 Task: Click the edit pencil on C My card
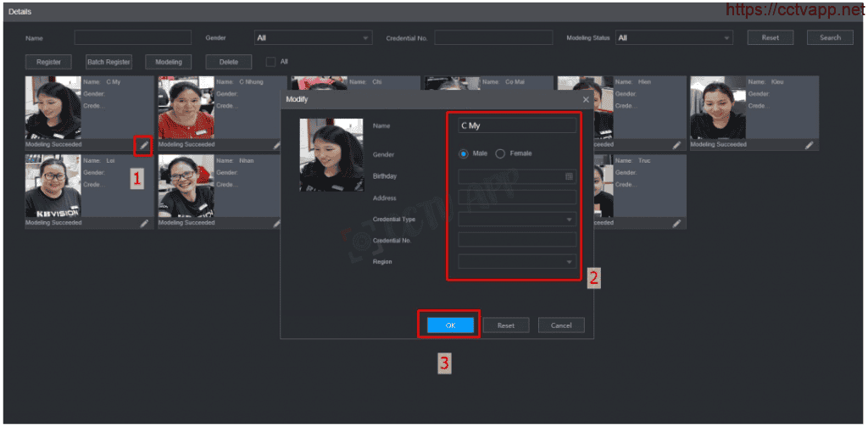[143, 145]
